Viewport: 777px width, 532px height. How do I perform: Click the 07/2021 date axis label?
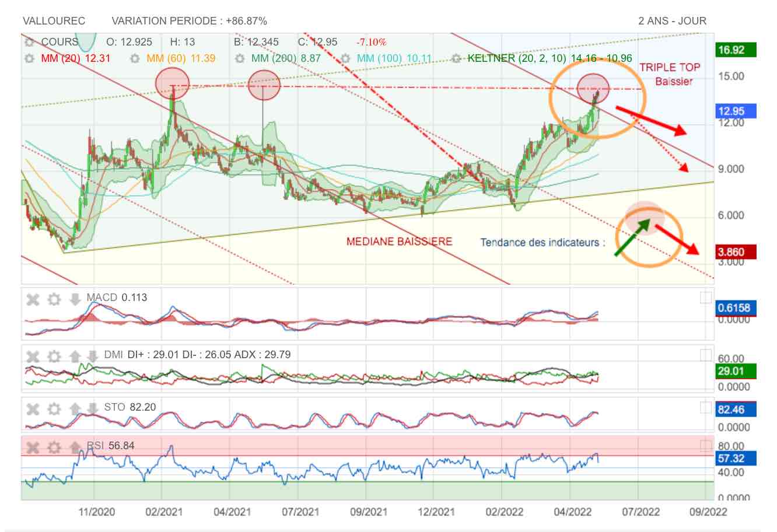300,512
